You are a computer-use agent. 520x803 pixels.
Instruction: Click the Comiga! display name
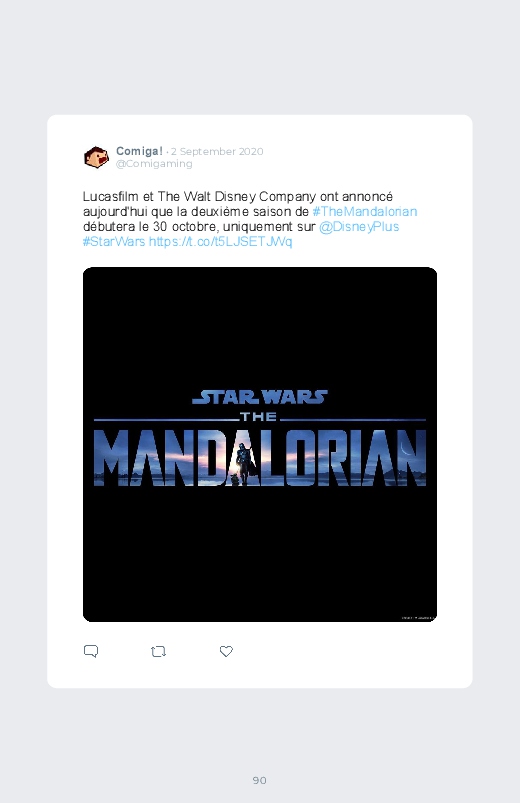pyautogui.click(x=139, y=151)
